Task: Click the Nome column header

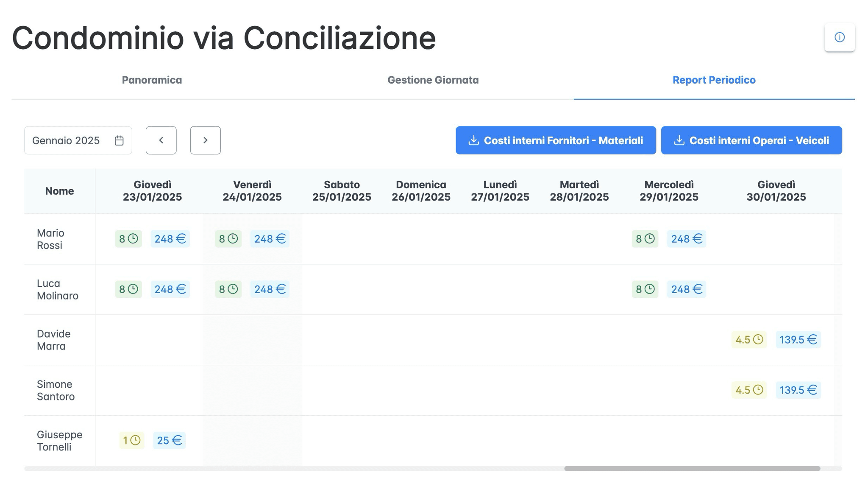Action: [x=59, y=191]
